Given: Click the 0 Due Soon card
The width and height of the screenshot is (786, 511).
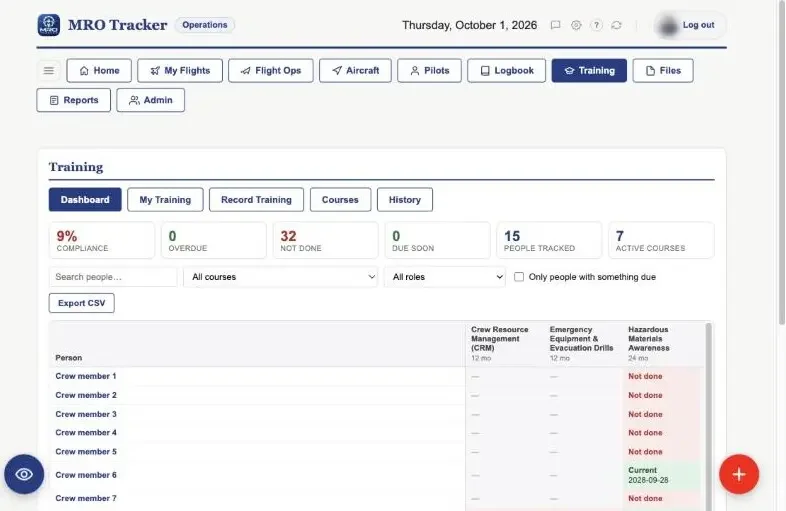Looking at the screenshot, I should (437, 241).
